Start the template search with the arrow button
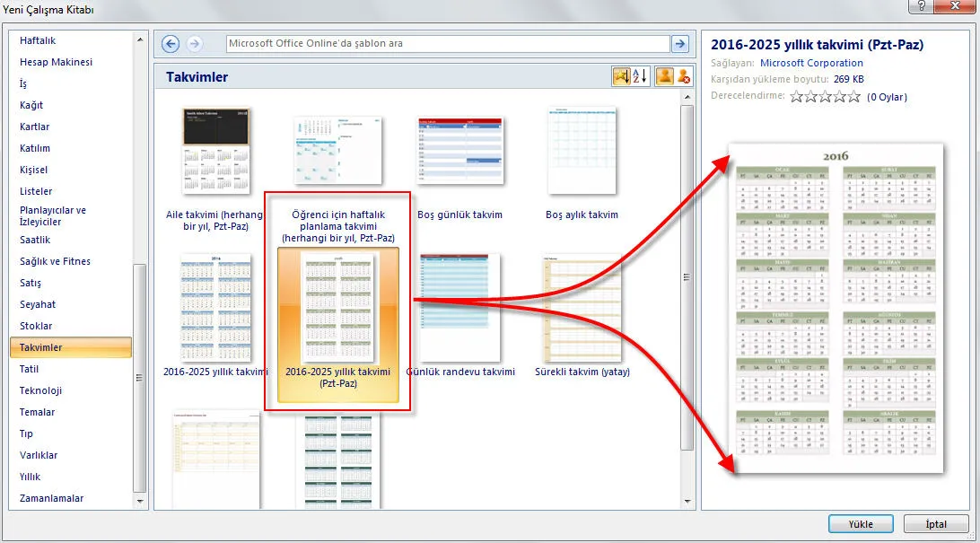This screenshot has height=543, width=980. (x=680, y=44)
